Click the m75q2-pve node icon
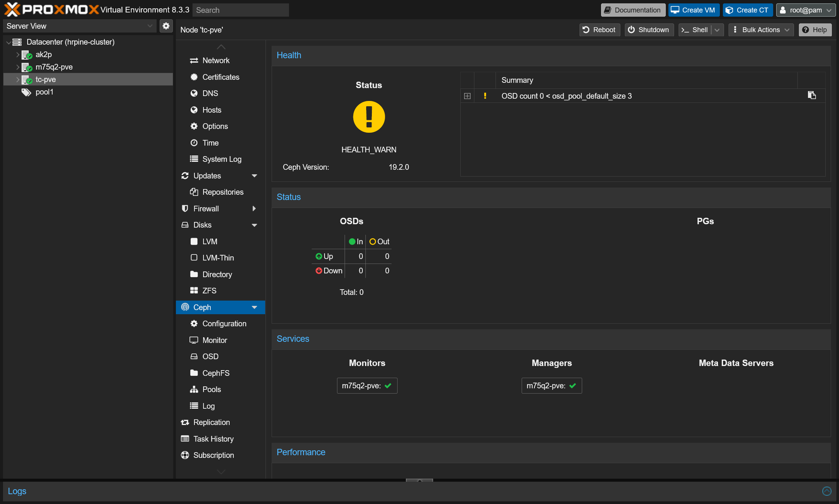This screenshot has width=839, height=504. coord(26,67)
